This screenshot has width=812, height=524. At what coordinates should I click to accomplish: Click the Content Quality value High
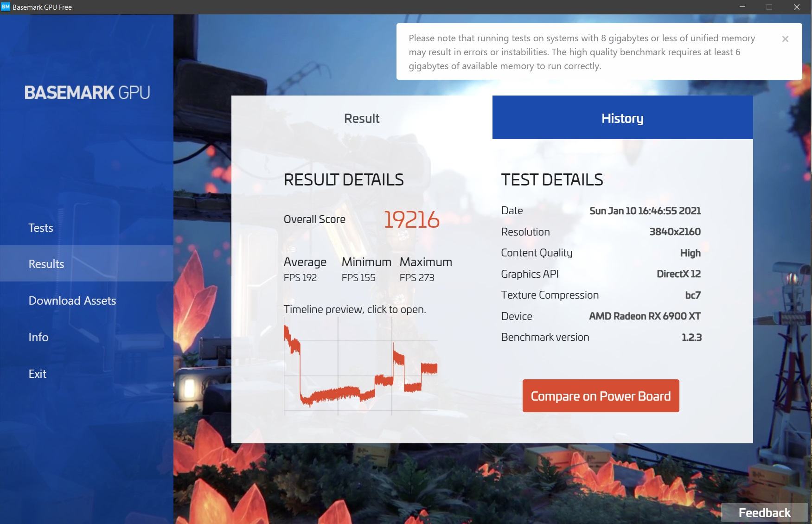(x=690, y=253)
